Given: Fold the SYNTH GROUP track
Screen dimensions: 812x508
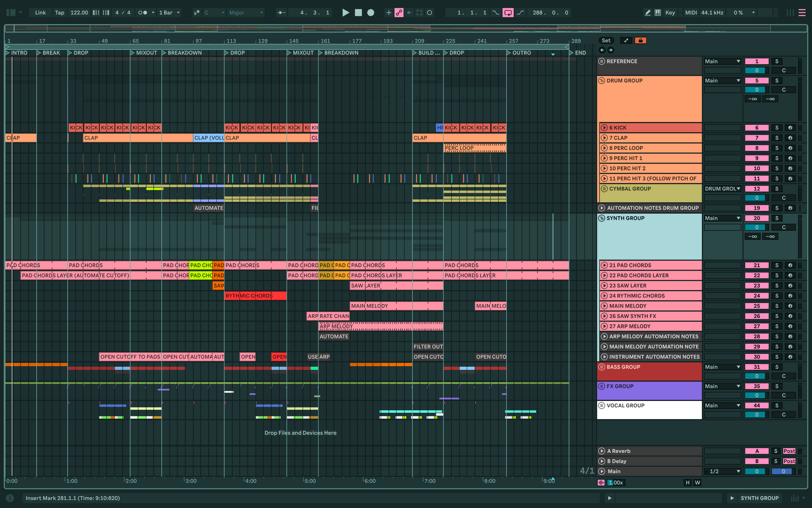Looking at the screenshot, I should coord(601,218).
